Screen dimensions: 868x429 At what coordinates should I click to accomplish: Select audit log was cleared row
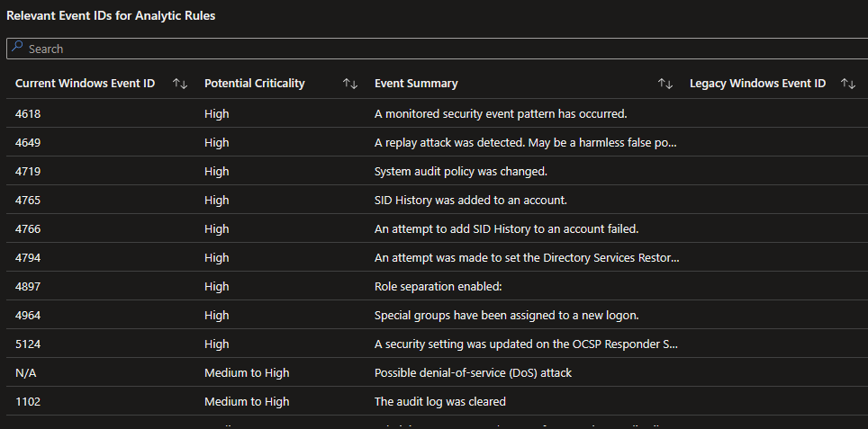(x=439, y=401)
